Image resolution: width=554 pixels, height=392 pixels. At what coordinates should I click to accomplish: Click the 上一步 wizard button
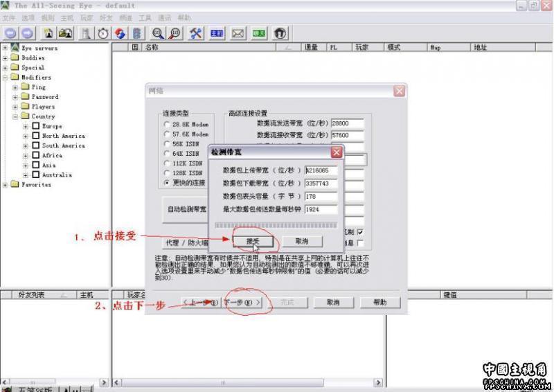pyautogui.click(x=201, y=303)
